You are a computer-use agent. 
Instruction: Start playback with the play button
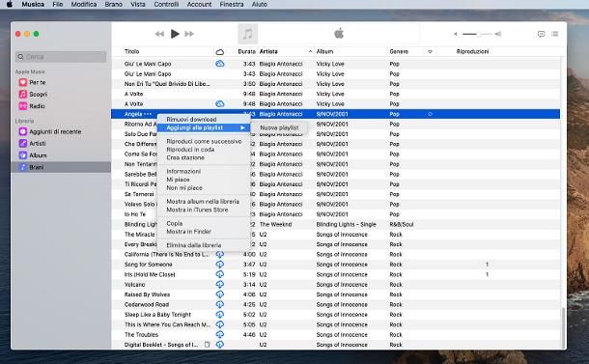pyautogui.click(x=175, y=34)
